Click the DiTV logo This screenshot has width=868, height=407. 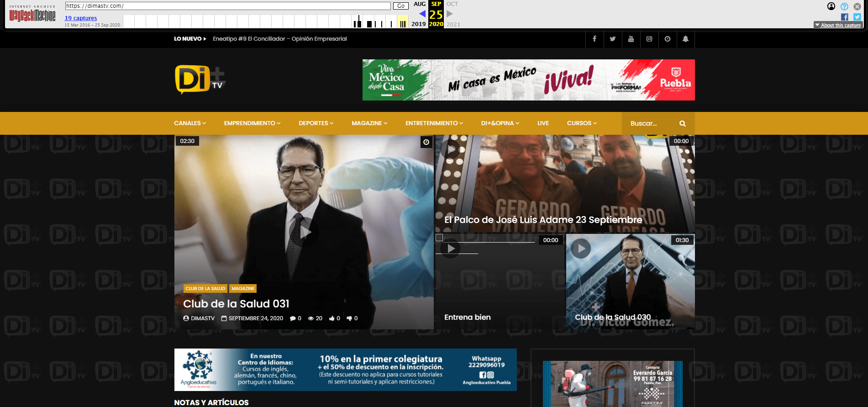tap(200, 79)
